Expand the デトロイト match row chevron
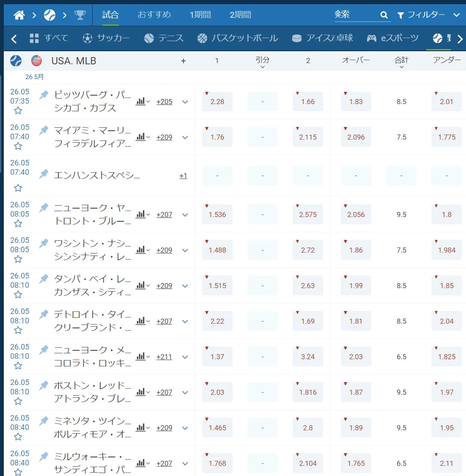The width and height of the screenshot is (466, 476). tap(185, 322)
